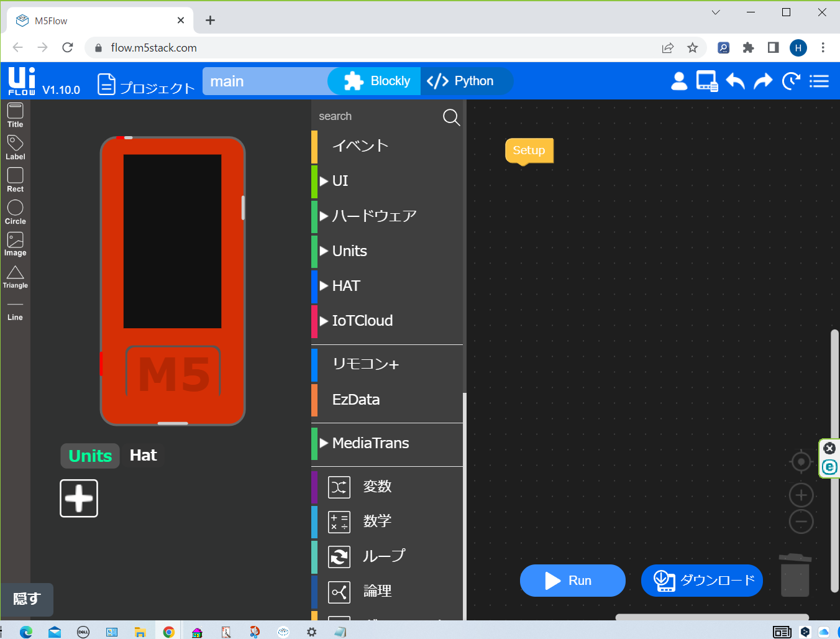Viewport: 840px width, 639px height.
Task: Click the workspace trash can
Action: coord(795,575)
